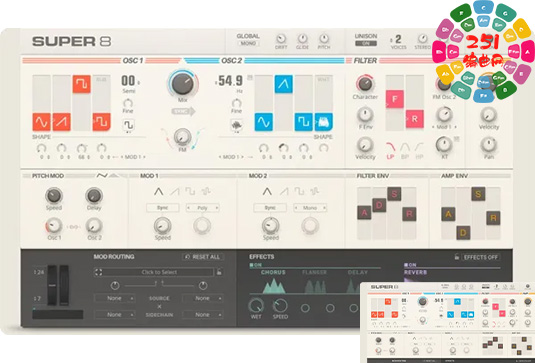
Task: Select Pitch Mod envelope shape icon
Action: [x=114, y=176]
